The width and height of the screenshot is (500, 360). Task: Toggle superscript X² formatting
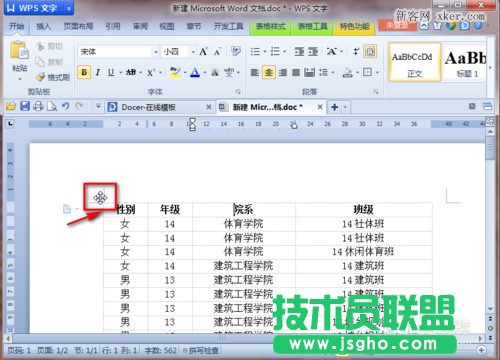tap(151, 72)
